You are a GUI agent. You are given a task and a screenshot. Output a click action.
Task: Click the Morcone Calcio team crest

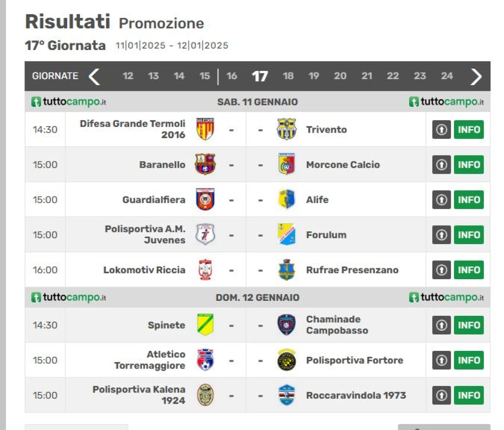coord(286,164)
